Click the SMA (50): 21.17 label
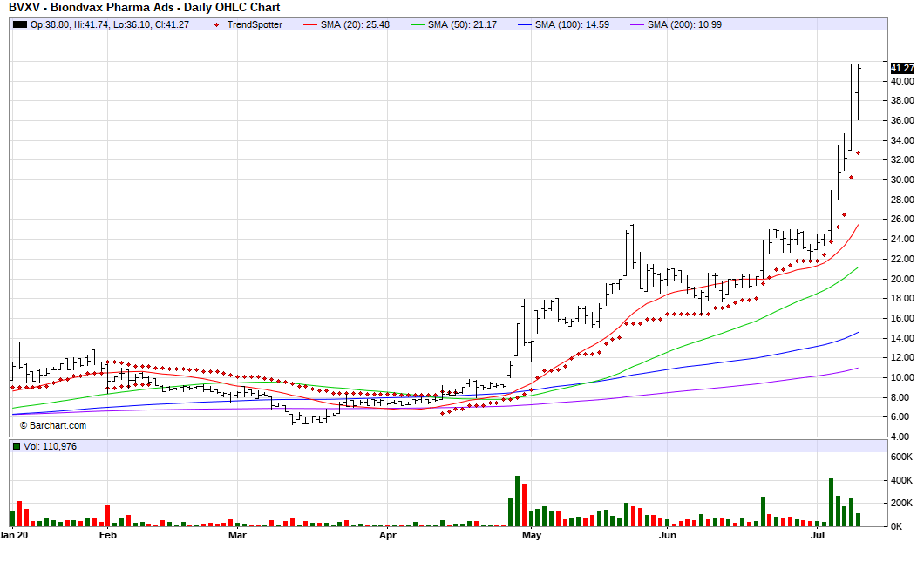Screen dimensions: 924x562 [462, 24]
